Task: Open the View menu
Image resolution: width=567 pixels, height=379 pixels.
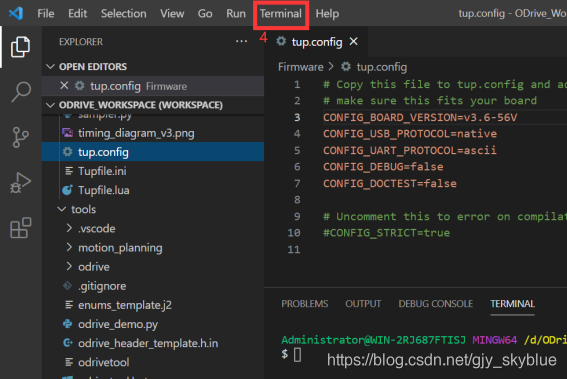Action: click(172, 14)
